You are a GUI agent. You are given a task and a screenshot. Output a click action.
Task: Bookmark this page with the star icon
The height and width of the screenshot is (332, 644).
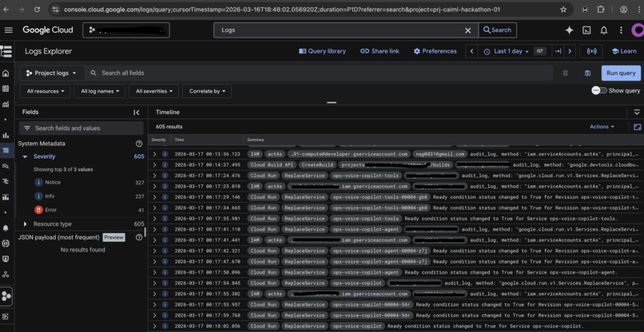[563, 10]
